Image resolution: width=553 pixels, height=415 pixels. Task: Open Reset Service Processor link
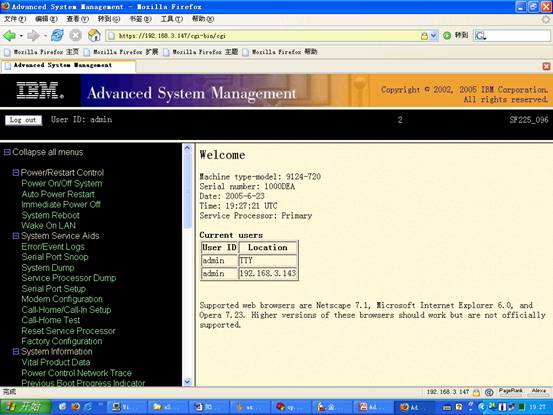pos(68,331)
